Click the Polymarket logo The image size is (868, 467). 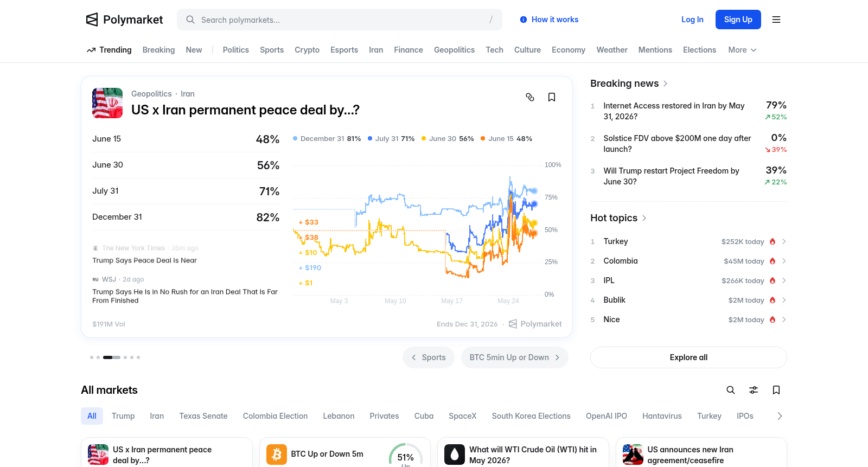pos(124,20)
